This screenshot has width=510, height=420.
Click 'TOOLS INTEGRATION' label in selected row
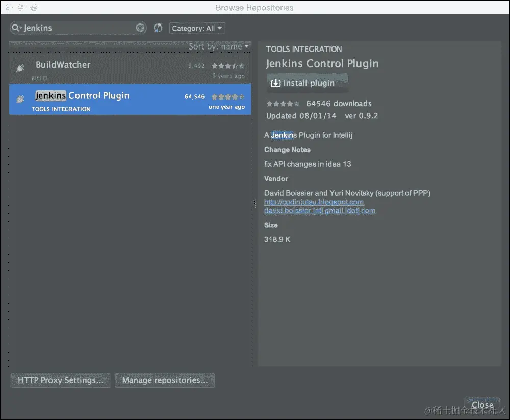coord(61,109)
